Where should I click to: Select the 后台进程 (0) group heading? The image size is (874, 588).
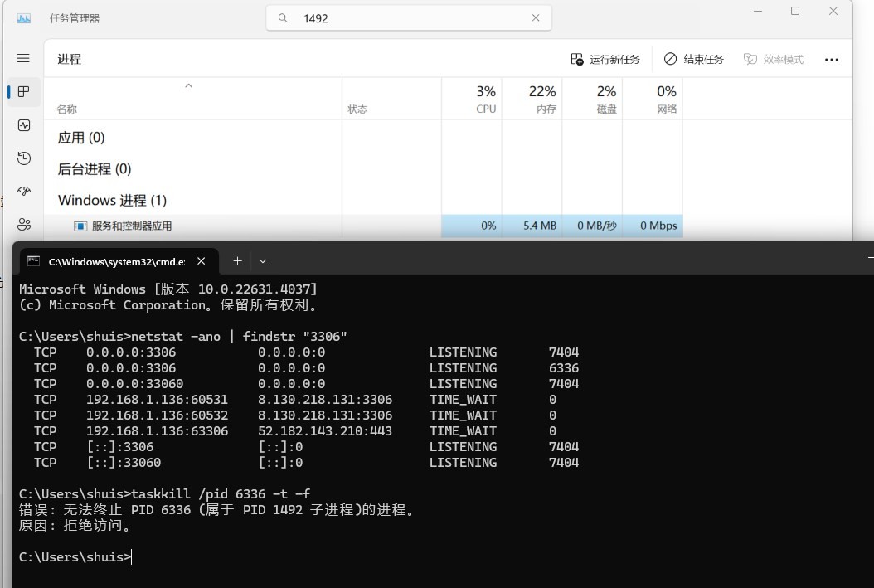95,169
